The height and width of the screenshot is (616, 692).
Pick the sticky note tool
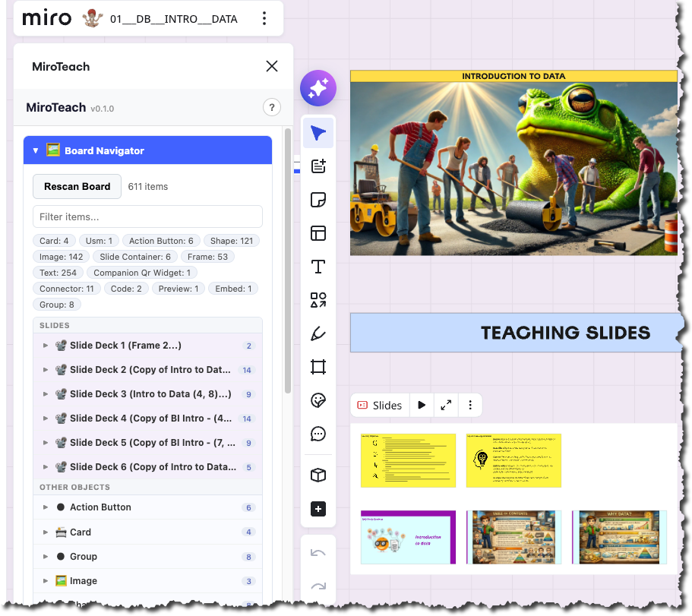(318, 200)
